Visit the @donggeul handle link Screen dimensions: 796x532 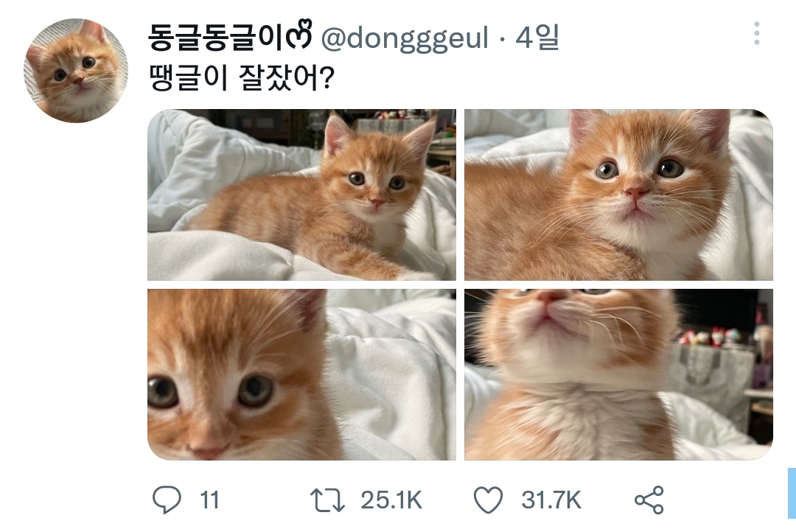(x=405, y=38)
